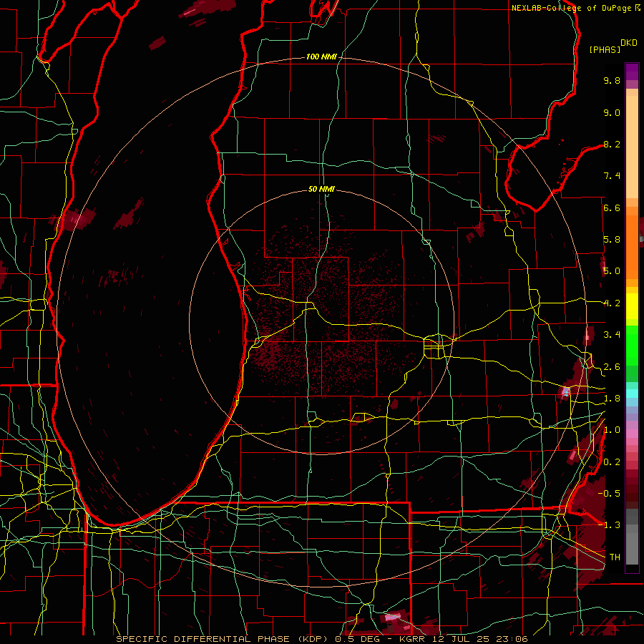The height and width of the screenshot is (644, 644).
Task: Click the DKD legend header
Action: (x=629, y=43)
